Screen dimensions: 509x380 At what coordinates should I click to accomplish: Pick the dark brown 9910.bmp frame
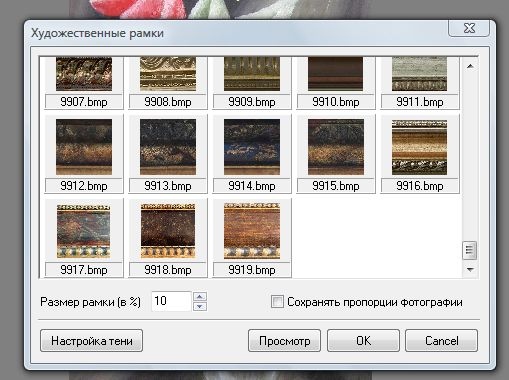tap(336, 74)
